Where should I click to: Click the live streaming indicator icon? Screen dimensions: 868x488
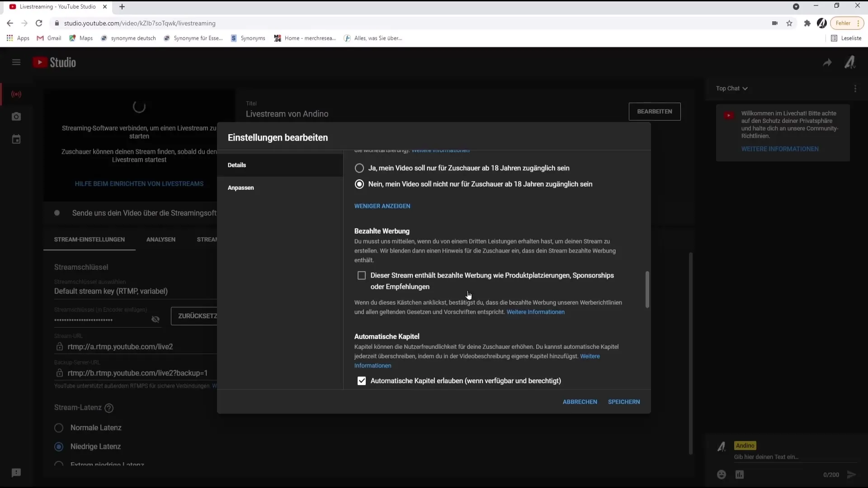coord(16,94)
